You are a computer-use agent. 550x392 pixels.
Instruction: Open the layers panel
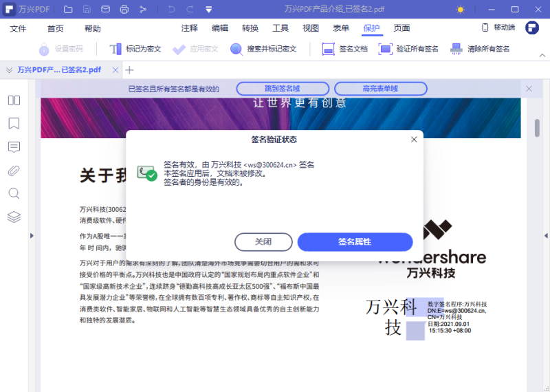[14, 217]
